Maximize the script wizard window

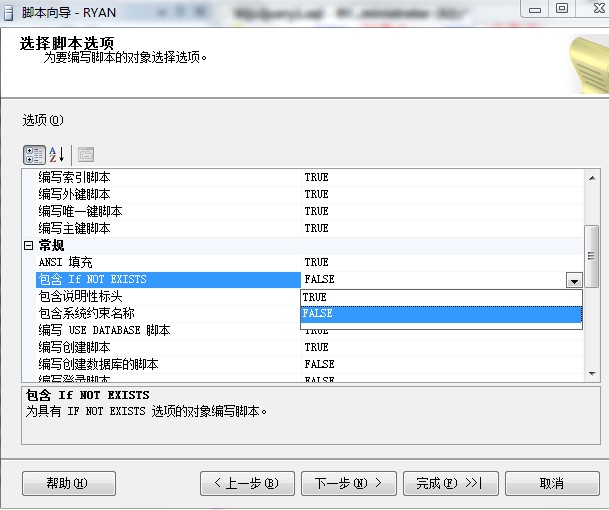562,8
